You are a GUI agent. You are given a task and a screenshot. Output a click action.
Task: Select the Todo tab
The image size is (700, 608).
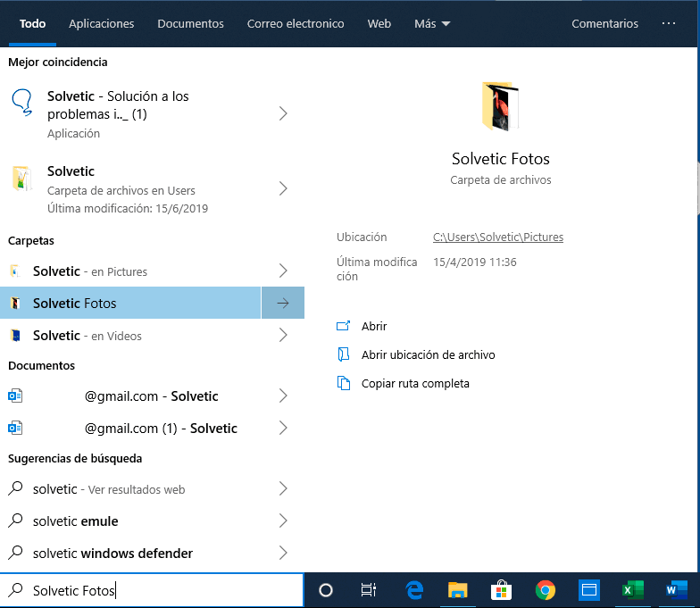pos(32,23)
